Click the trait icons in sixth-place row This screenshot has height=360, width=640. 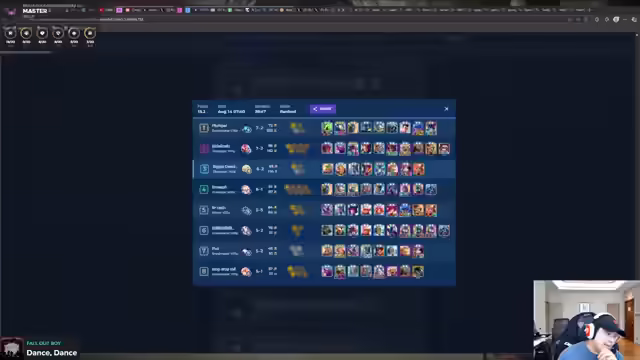(x=297, y=231)
